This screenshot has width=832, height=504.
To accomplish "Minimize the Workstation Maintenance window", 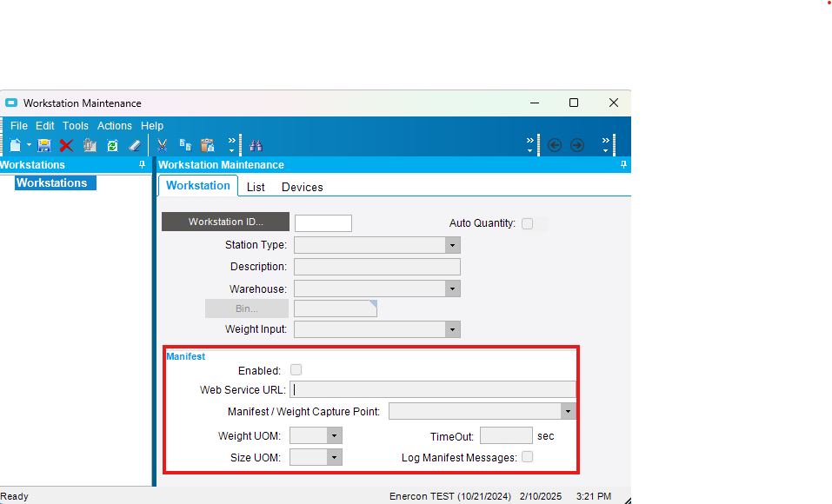I will tap(535, 103).
